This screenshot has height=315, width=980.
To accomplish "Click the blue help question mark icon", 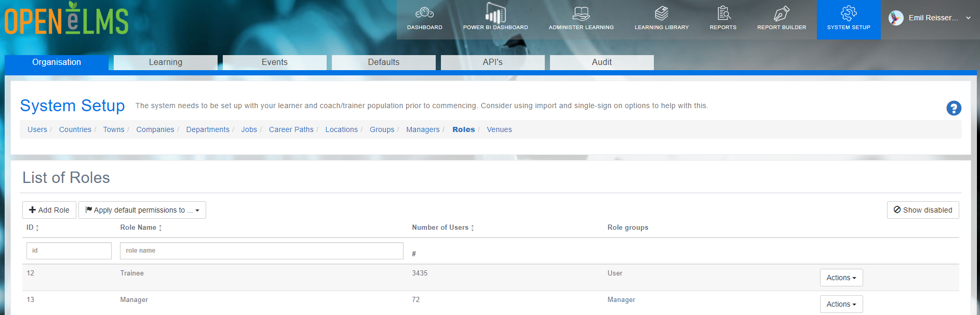I will coord(954,108).
